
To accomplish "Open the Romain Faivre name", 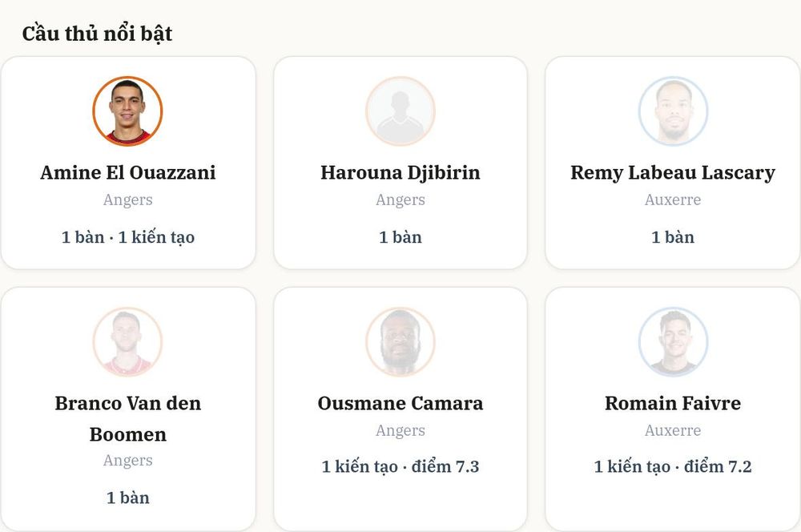I will coord(673,403).
